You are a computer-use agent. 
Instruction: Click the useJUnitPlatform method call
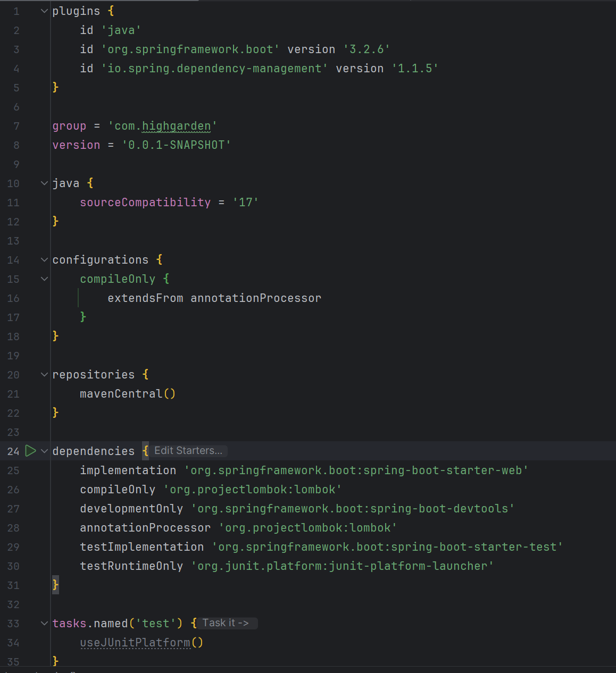[135, 642]
